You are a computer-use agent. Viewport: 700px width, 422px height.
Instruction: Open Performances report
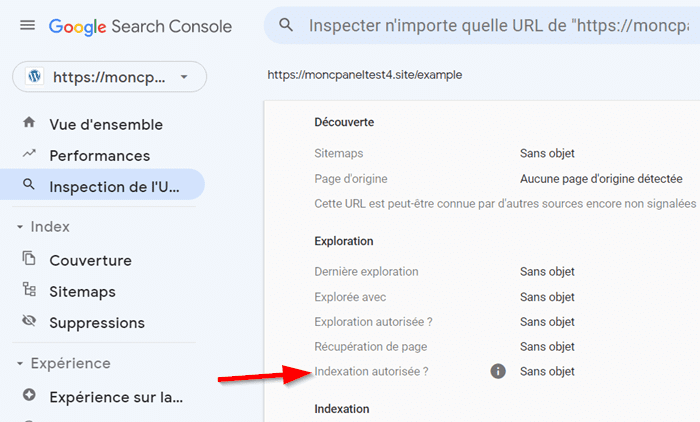(x=102, y=155)
